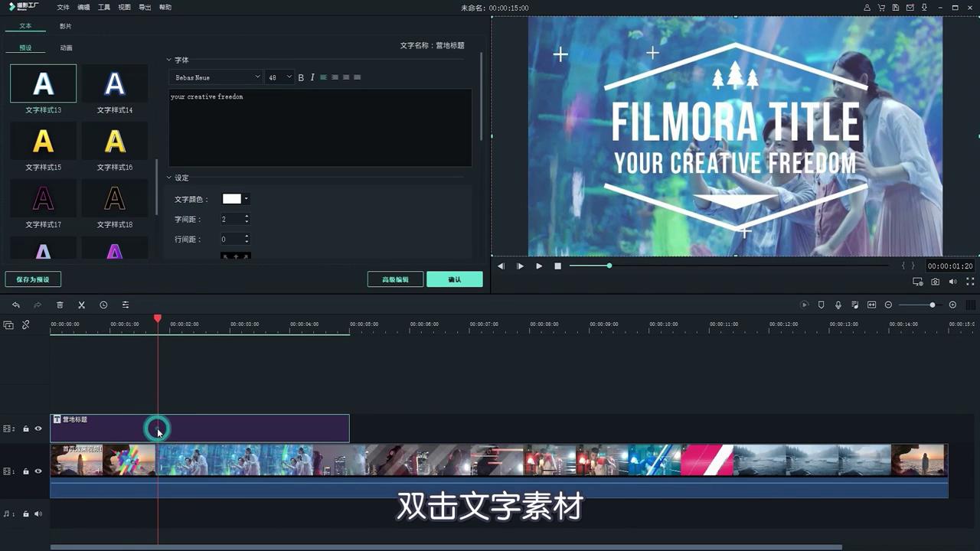Click the 高级编辑 button

click(395, 279)
